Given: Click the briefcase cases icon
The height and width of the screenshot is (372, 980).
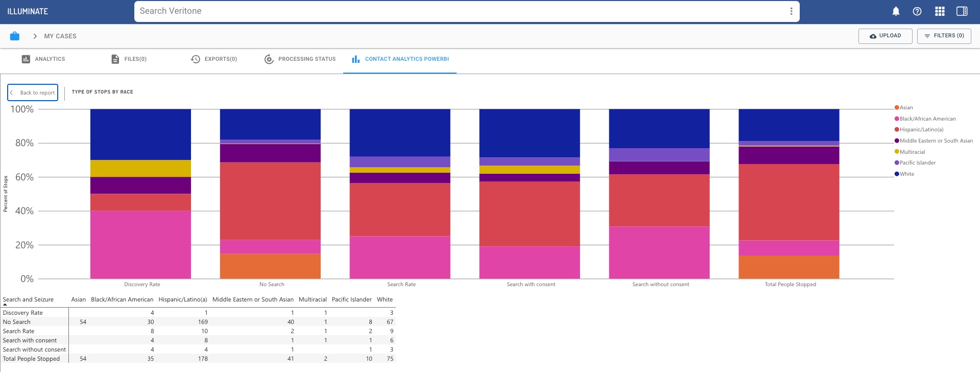Looking at the screenshot, I should tap(15, 36).
